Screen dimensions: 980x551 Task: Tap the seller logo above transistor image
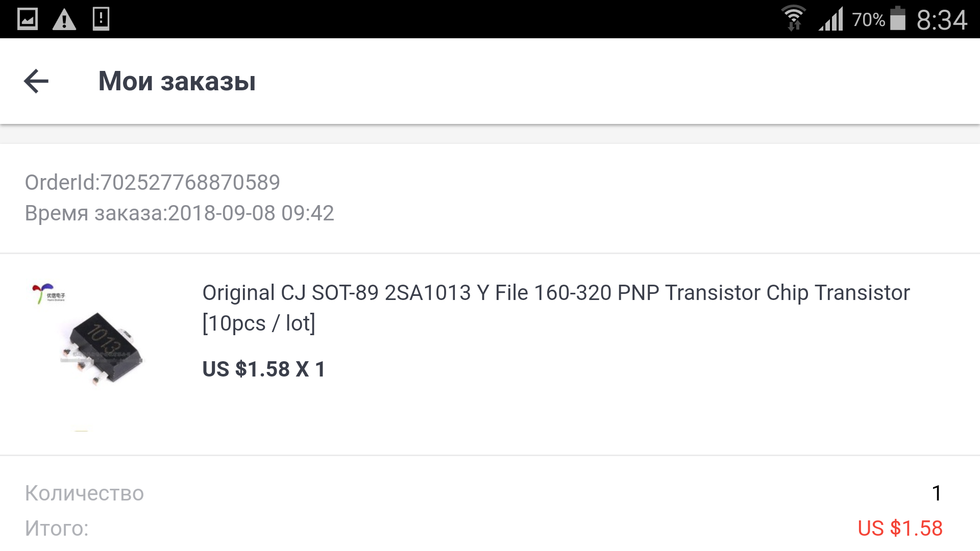(x=48, y=294)
